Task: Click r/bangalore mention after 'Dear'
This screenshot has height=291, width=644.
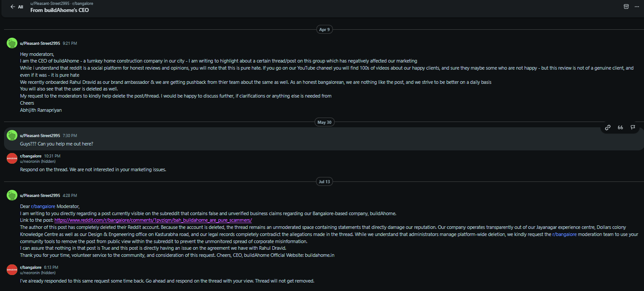Action: [x=43, y=206]
